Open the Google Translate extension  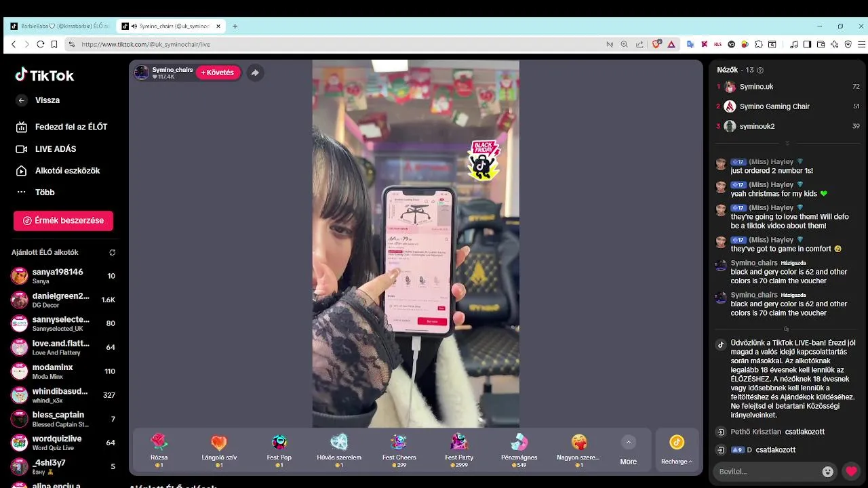coord(690,44)
